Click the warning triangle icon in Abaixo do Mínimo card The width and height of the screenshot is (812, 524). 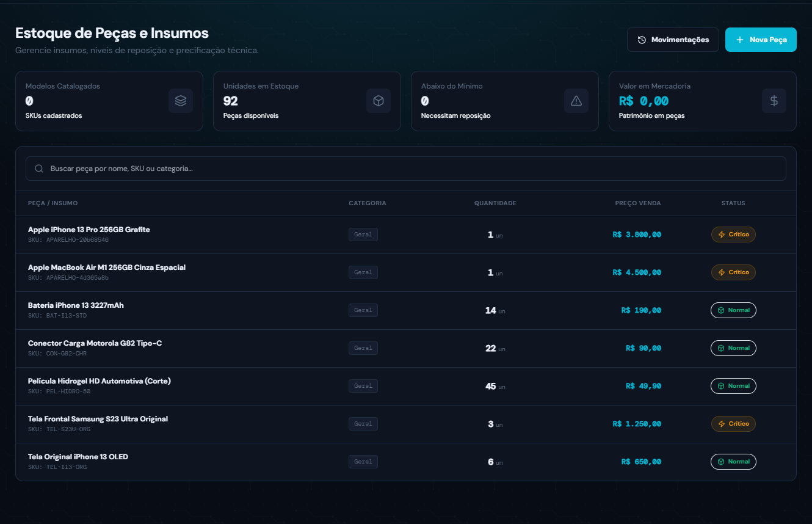coord(576,101)
